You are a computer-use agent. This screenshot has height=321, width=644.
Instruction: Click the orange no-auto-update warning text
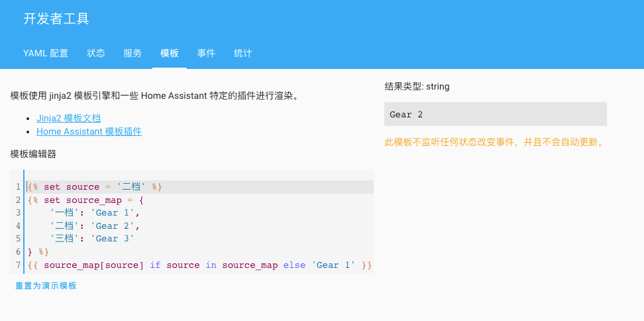pos(494,142)
